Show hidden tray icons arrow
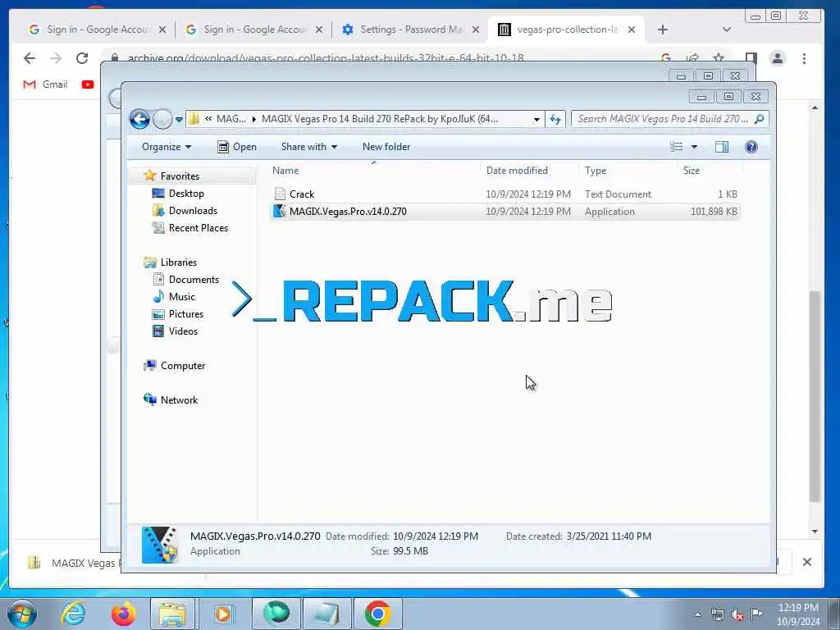Viewport: 840px width, 630px height. click(697, 614)
